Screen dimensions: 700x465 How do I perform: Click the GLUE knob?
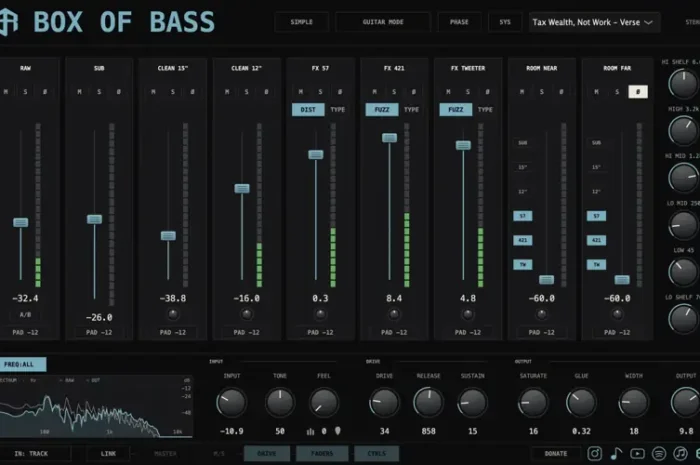pos(581,403)
